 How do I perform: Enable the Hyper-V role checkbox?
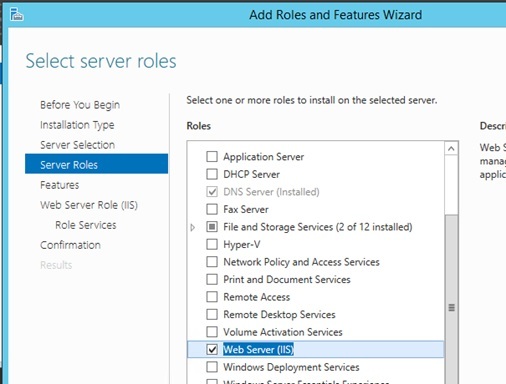212,244
